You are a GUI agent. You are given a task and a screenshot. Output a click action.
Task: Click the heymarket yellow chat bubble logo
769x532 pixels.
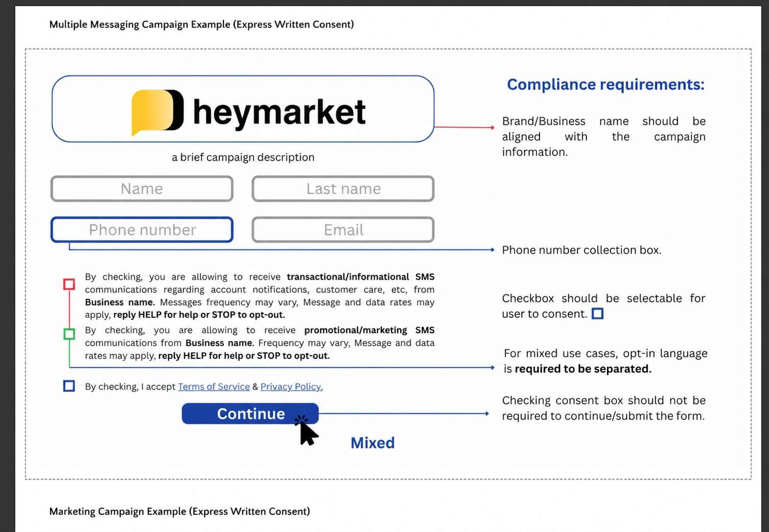157,112
